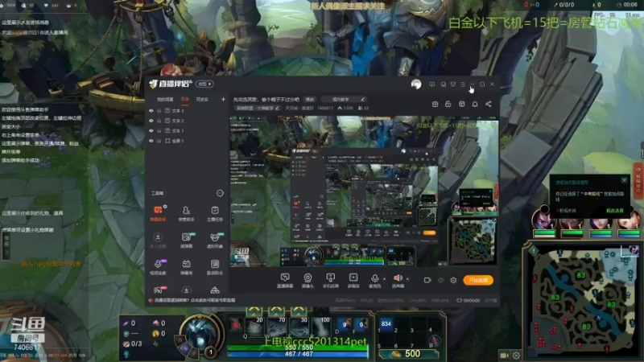The height and width of the screenshot is (362, 644).
Task: Add a 多媒体 multimedia source
Action: click(x=353, y=280)
